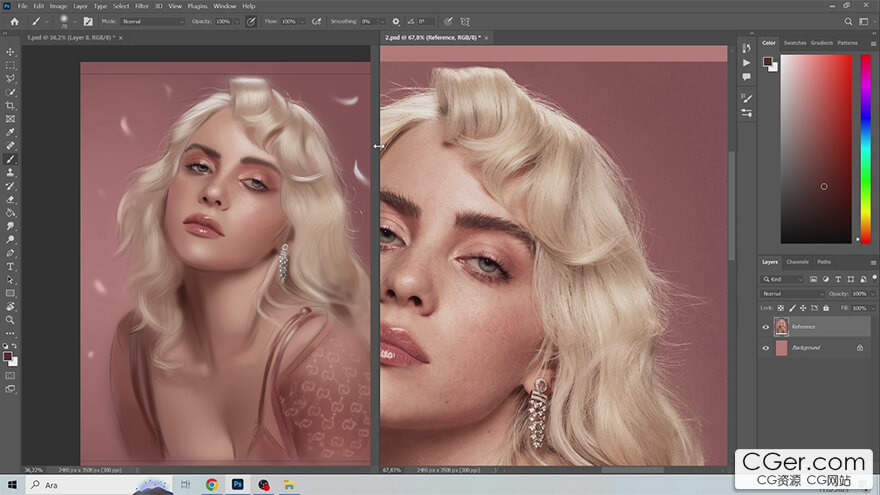The width and height of the screenshot is (880, 495).
Task: Select the Path Selection tool
Action: (x=10, y=279)
